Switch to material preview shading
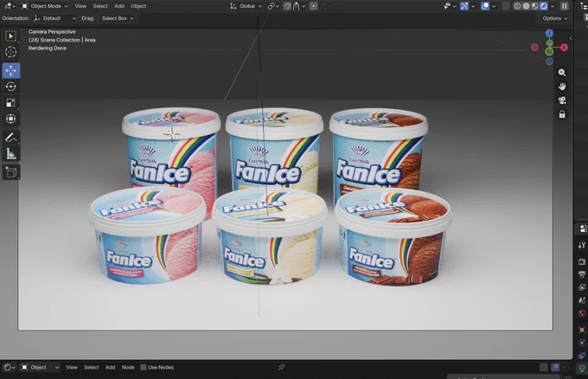Image resolution: width=588 pixels, height=379 pixels. click(x=534, y=6)
